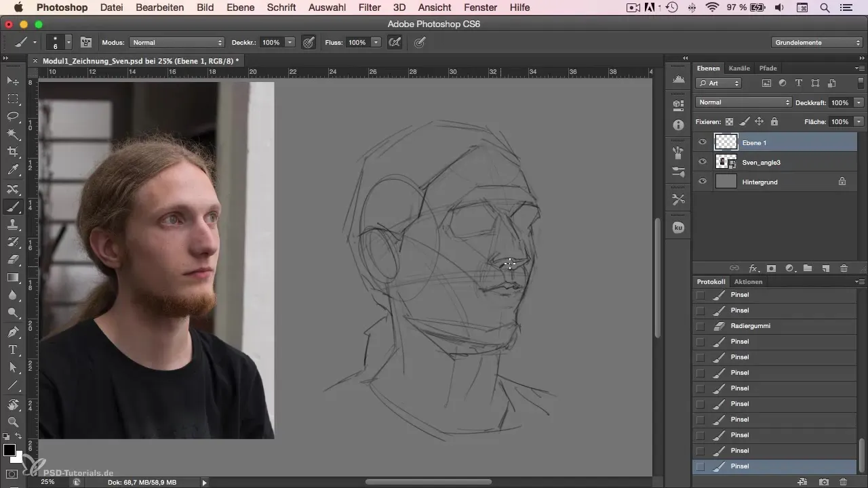Hide the Ebene 1 layer
The height and width of the screenshot is (488, 868).
703,142
